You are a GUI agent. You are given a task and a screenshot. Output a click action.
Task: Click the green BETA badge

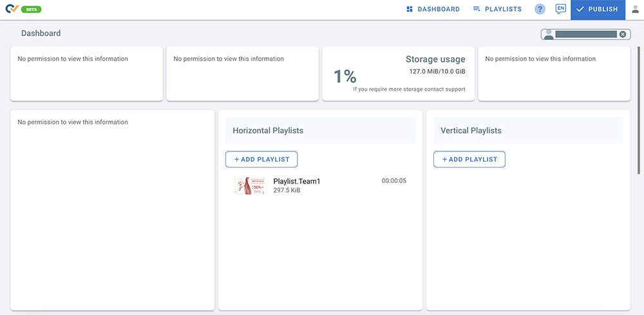click(32, 10)
